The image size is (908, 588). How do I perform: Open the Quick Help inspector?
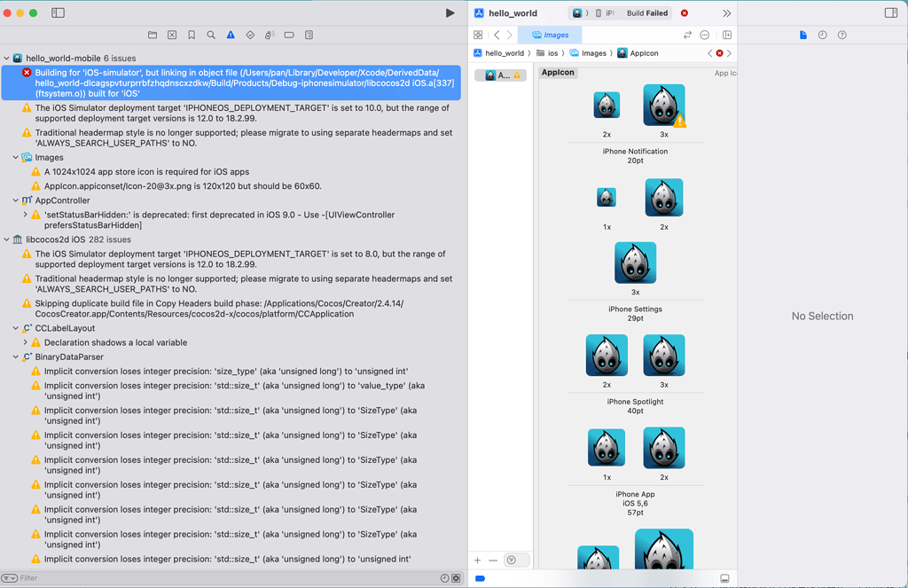pos(841,35)
